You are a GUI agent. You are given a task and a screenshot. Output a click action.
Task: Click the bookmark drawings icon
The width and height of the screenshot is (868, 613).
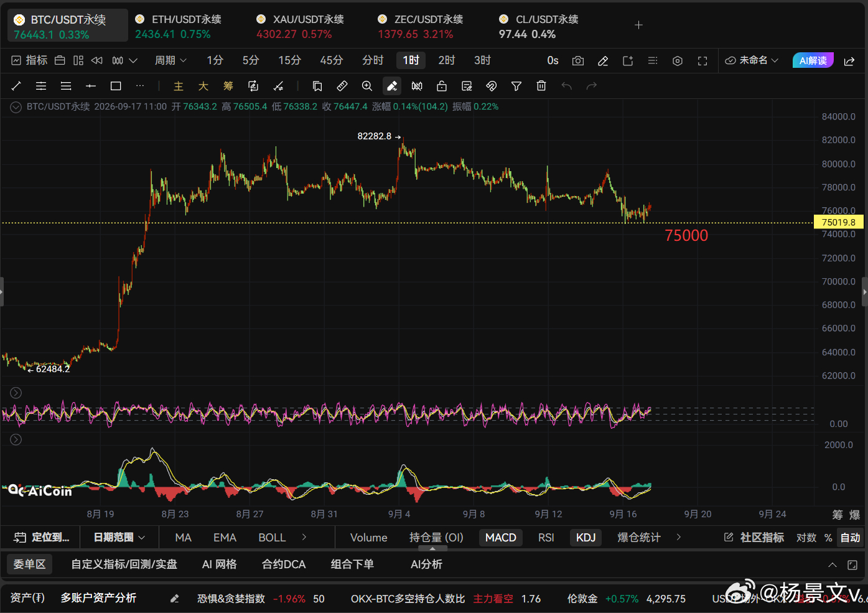(x=317, y=86)
